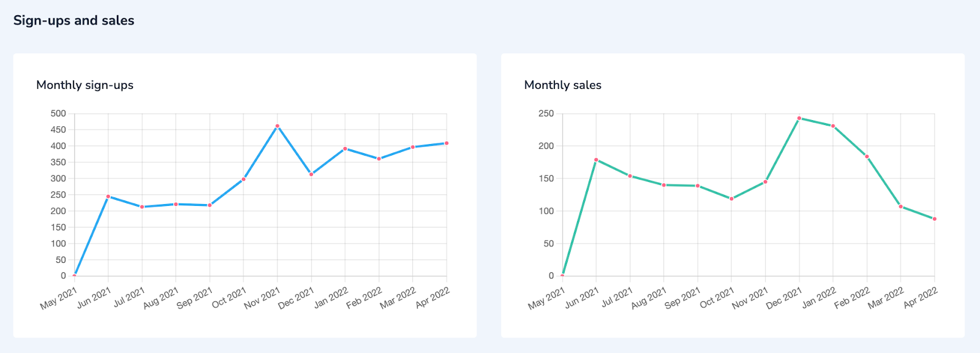The height and width of the screenshot is (353, 980).
Task: Select the Feb 2022 point on sign-ups chart
Action: point(379,159)
